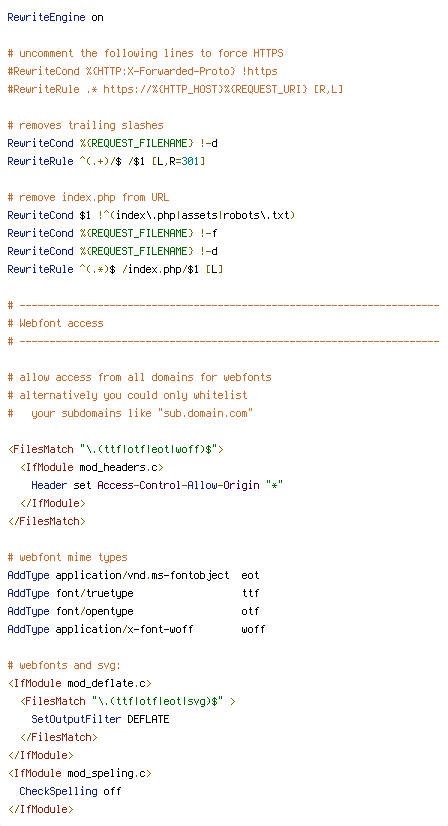Click the commented force HTTPS RewriteCond line
The image size is (448, 826).
click(x=142, y=71)
